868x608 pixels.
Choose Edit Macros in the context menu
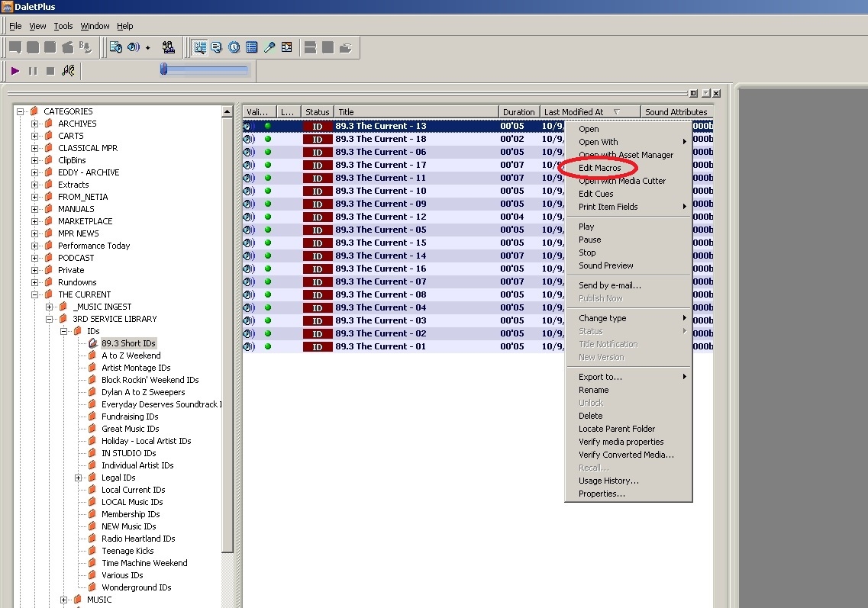[x=599, y=168]
